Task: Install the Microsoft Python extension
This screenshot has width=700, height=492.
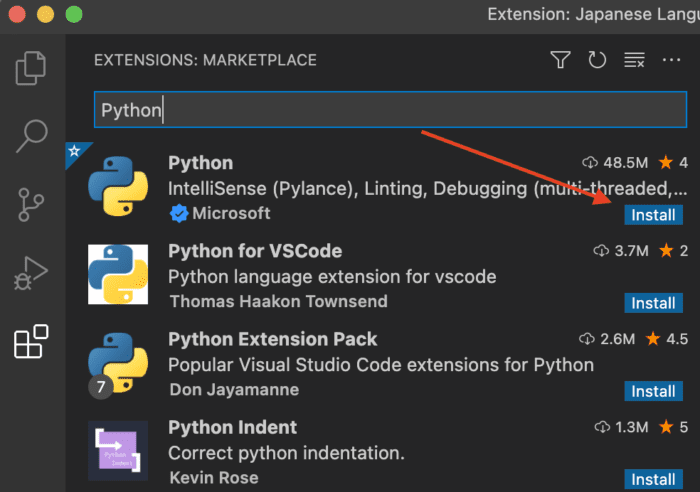Action: tap(653, 215)
